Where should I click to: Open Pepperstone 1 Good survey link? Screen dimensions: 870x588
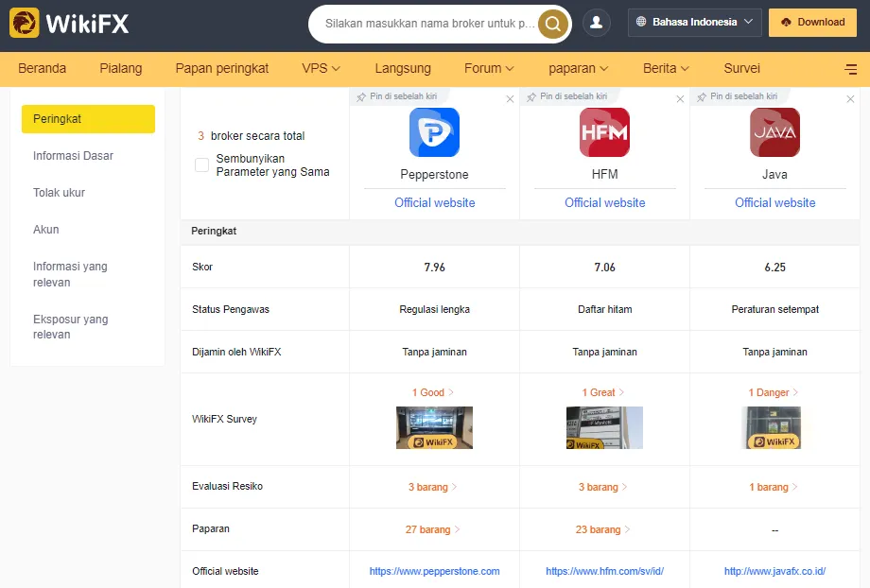click(433, 392)
